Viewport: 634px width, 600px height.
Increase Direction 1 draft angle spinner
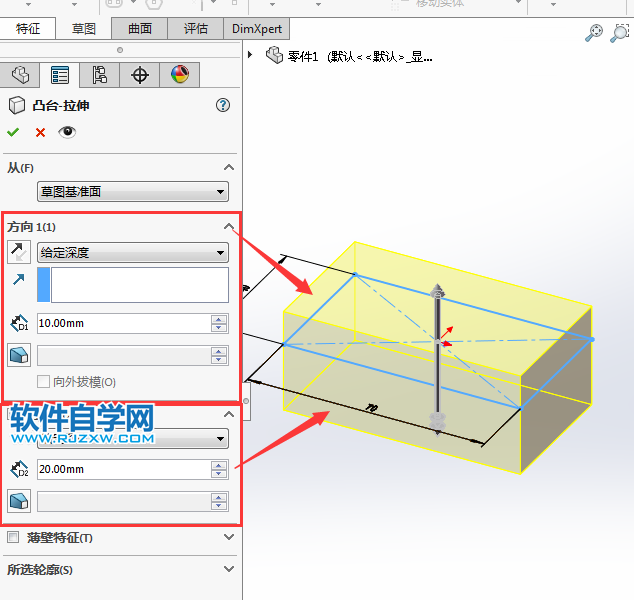(x=219, y=351)
